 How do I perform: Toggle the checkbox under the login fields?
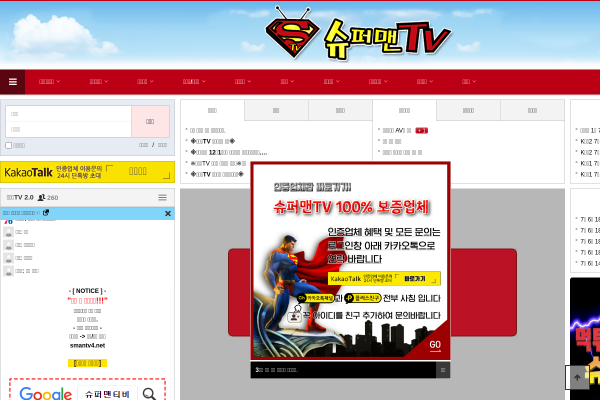tap(8, 145)
